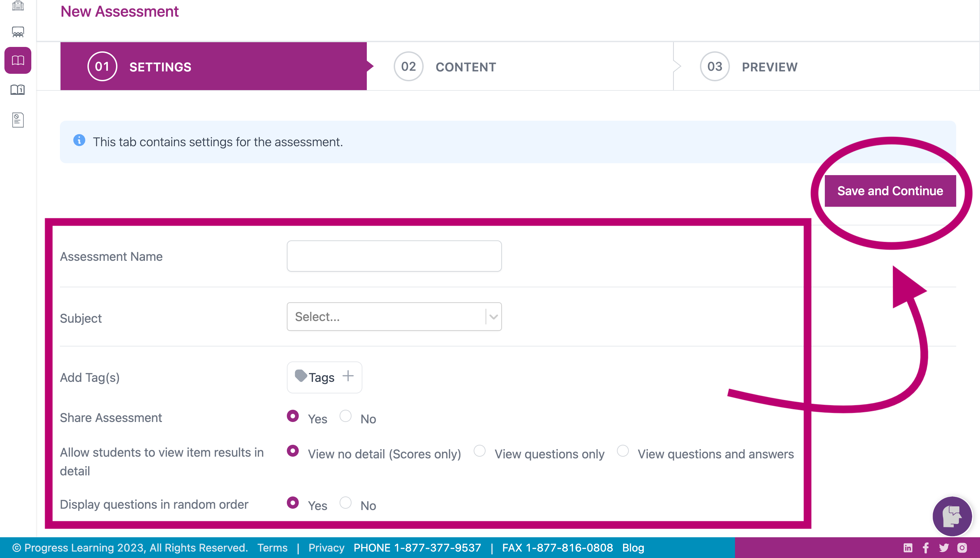Select No for random question order

345,503
